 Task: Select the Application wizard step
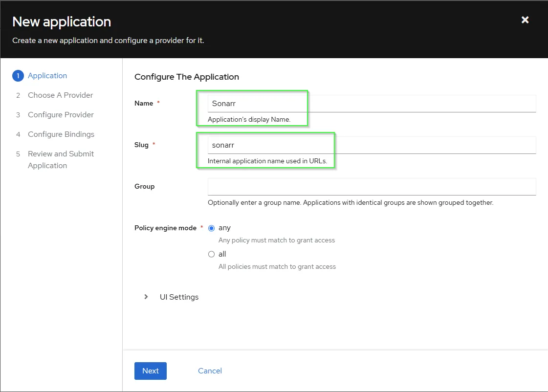[x=47, y=76]
